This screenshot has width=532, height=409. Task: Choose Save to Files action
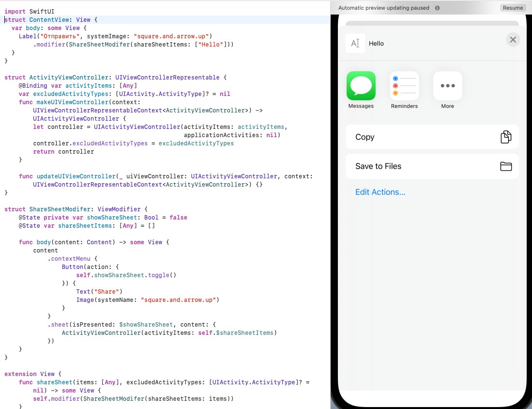432,166
